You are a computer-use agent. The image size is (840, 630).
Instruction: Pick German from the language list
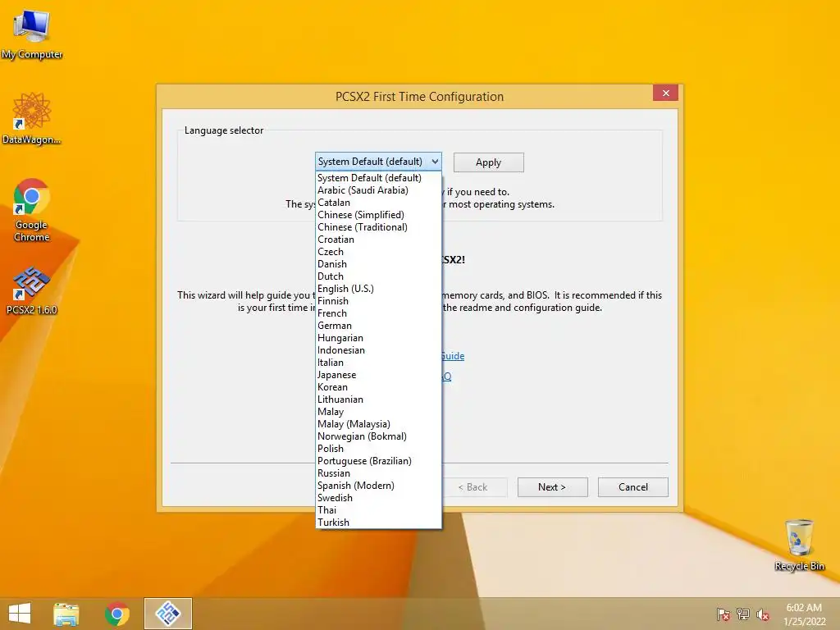pyautogui.click(x=378, y=326)
